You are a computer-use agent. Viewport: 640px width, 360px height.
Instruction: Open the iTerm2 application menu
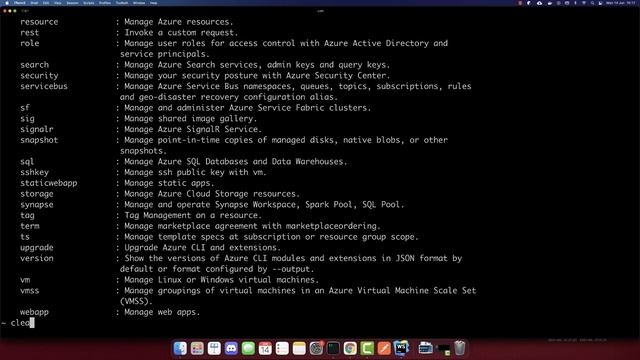pos(20,3)
